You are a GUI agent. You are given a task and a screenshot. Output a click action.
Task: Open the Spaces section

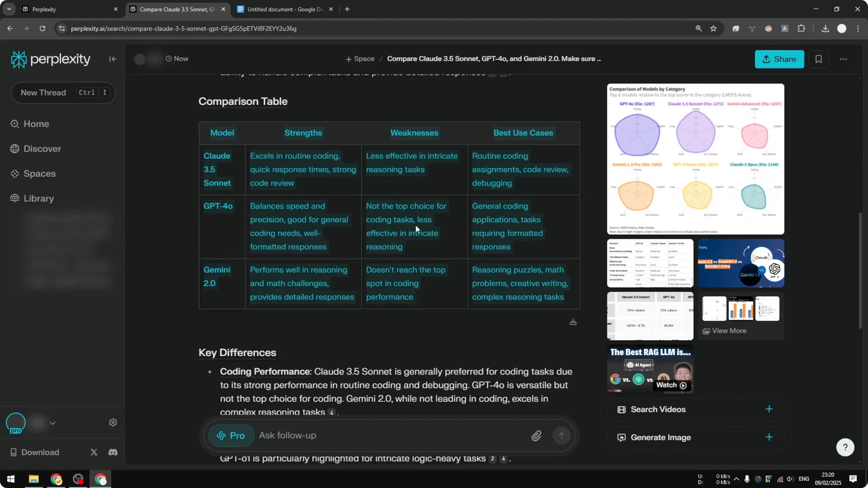click(40, 174)
